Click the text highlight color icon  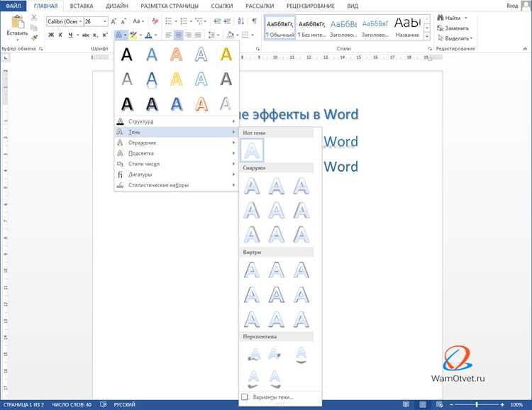point(133,35)
